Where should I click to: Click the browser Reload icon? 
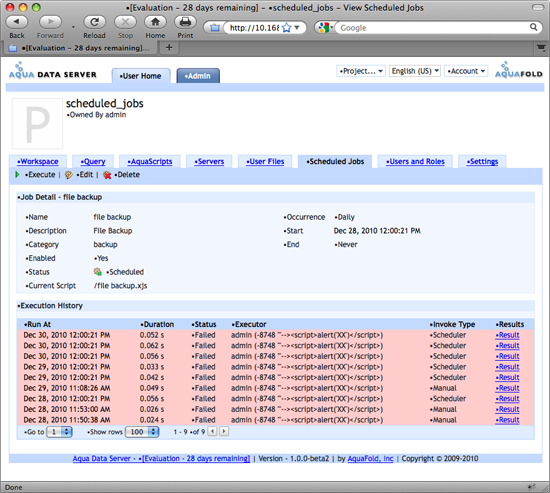point(94,22)
